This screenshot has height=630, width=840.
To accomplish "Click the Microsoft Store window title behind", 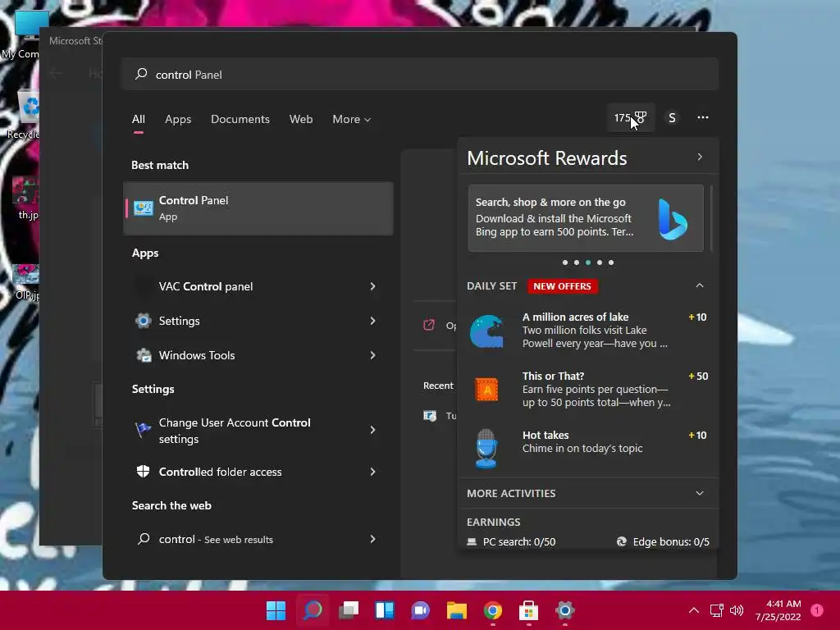I will click(x=75, y=41).
